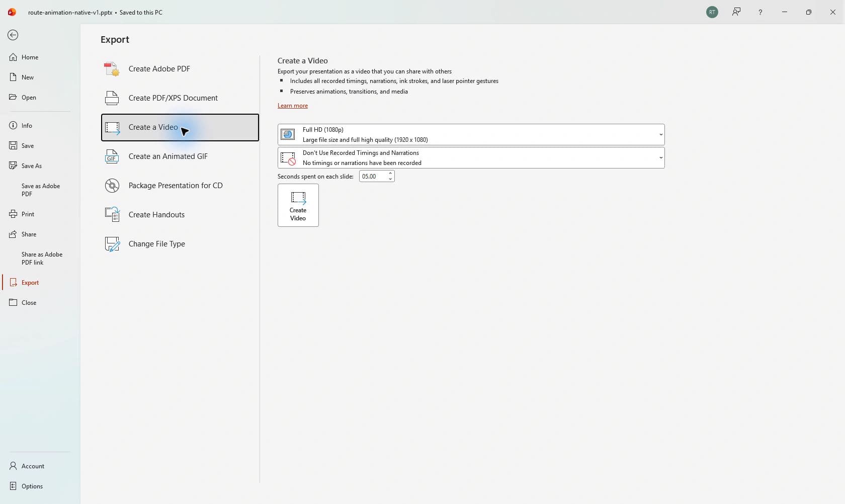
Task: Choose the Change File Type icon
Action: point(112,244)
